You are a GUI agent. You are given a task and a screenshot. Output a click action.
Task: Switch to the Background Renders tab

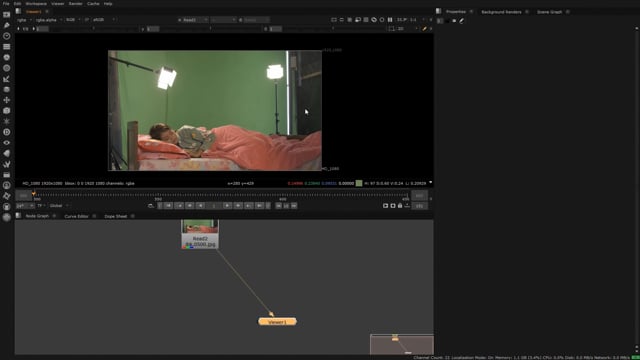click(x=501, y=12)
